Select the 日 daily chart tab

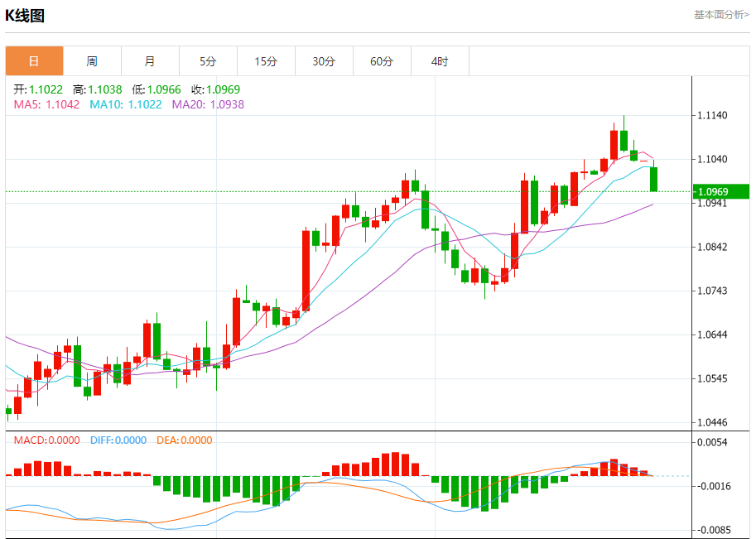(x=34, y=61)
